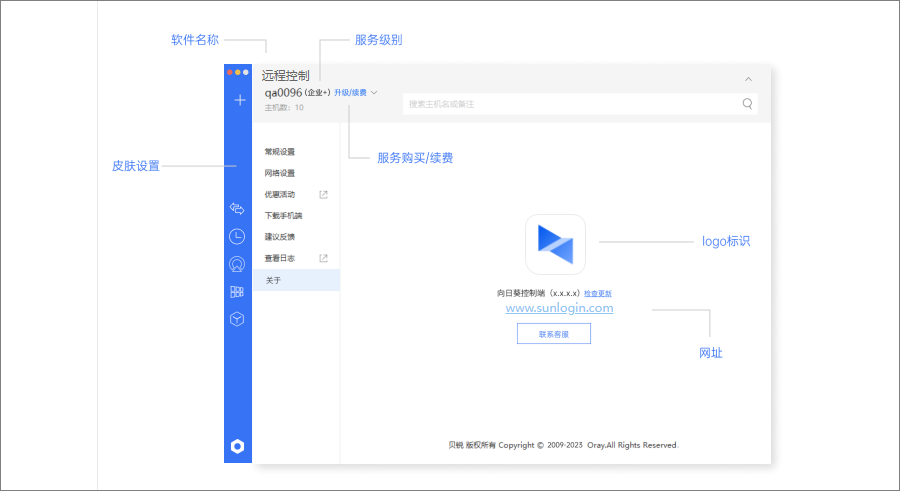Click the plus icon in blue sidebar

point(240,100)
